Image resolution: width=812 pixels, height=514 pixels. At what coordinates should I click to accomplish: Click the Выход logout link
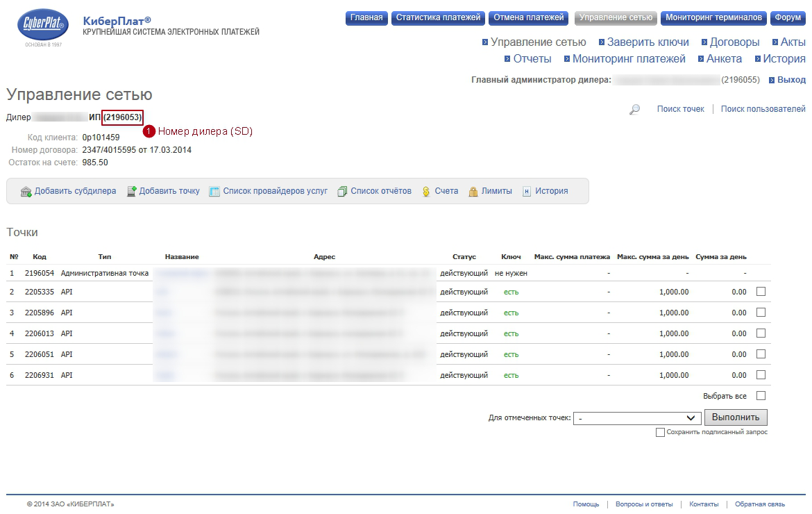(791, 80)
